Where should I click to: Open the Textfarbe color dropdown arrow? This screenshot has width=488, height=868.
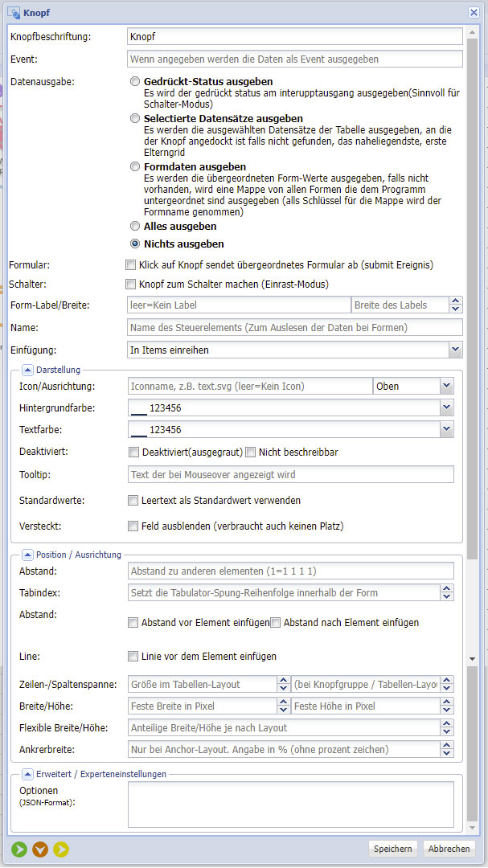tap(446, 430)
